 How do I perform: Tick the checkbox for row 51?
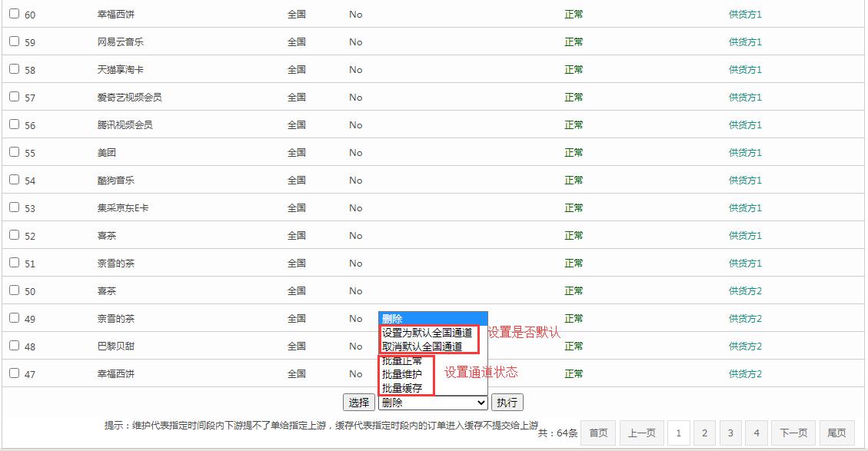(15, 263)
